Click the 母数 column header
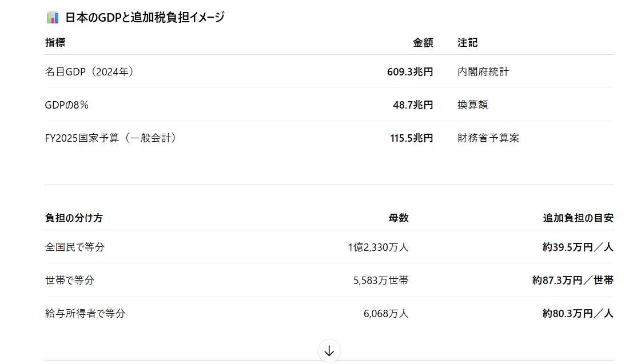The width and height of the screenshot is (637, 364). tap(399, 218)
